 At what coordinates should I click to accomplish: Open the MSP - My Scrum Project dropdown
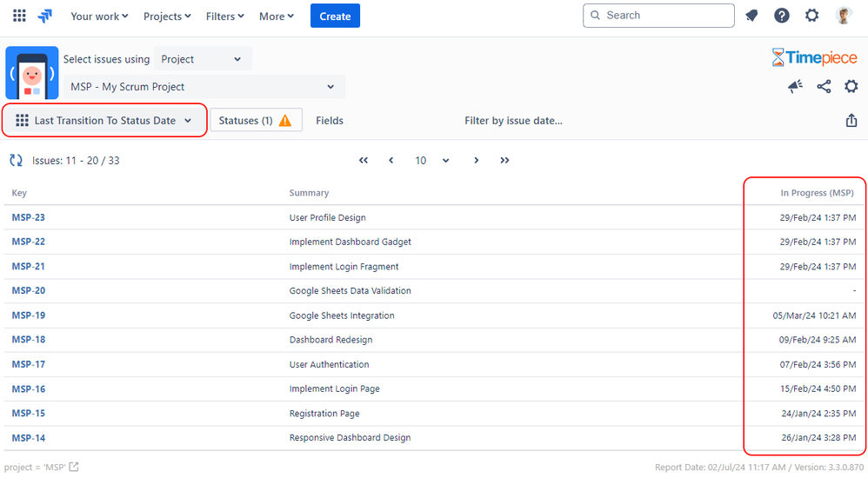(204, 87)
